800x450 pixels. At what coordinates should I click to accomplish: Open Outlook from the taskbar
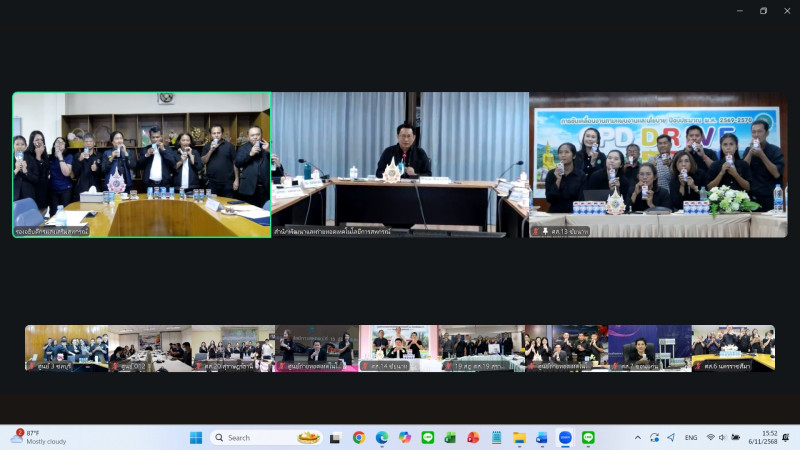point(542,437)
